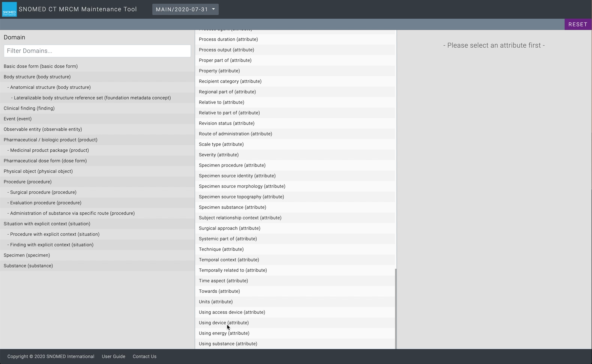592x364 pixels.
Task: Open the Contact Us link
Action: (x=144, y=357)
